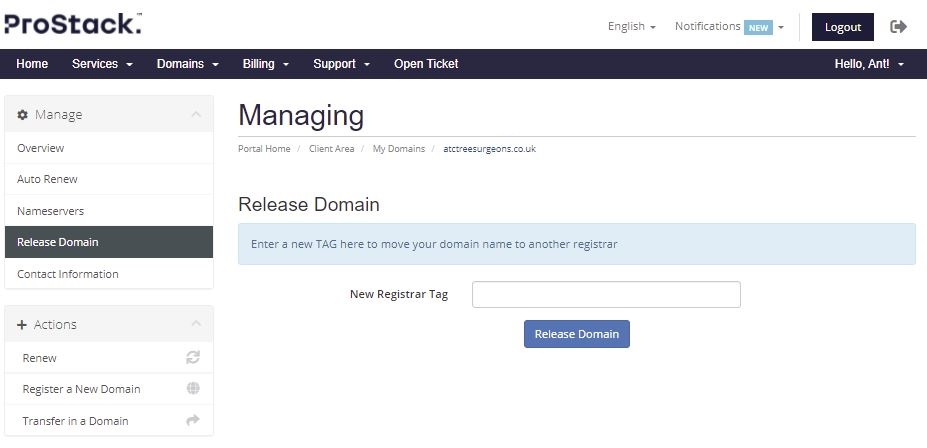
Task: Click the ProStack logo
Action: (x=73, y=25)
